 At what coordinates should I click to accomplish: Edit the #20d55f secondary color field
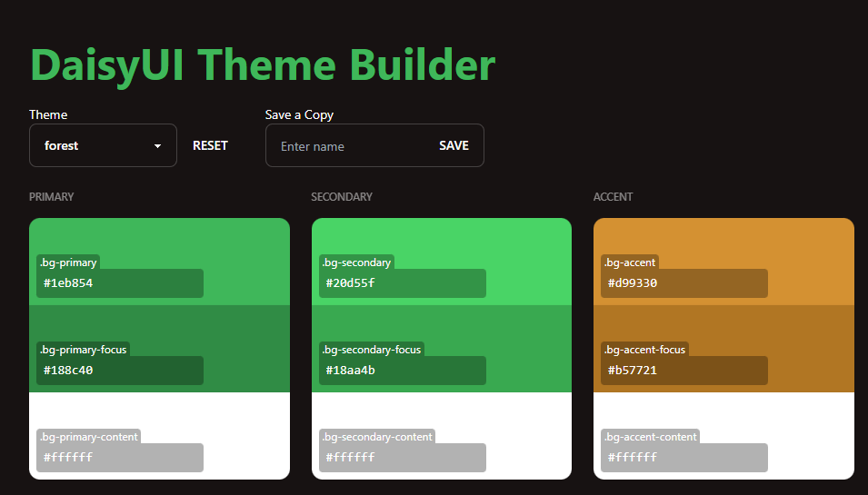coord(403,283)
